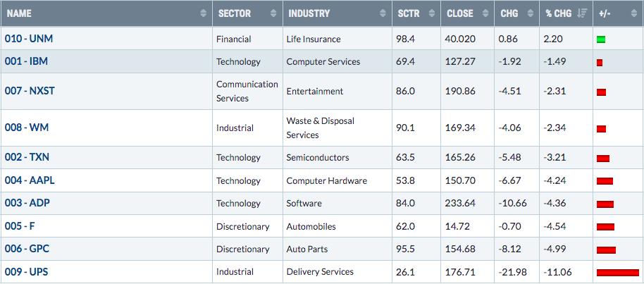Open the 007 - NXST symbol link
The image size is (644, 284).
30,91
